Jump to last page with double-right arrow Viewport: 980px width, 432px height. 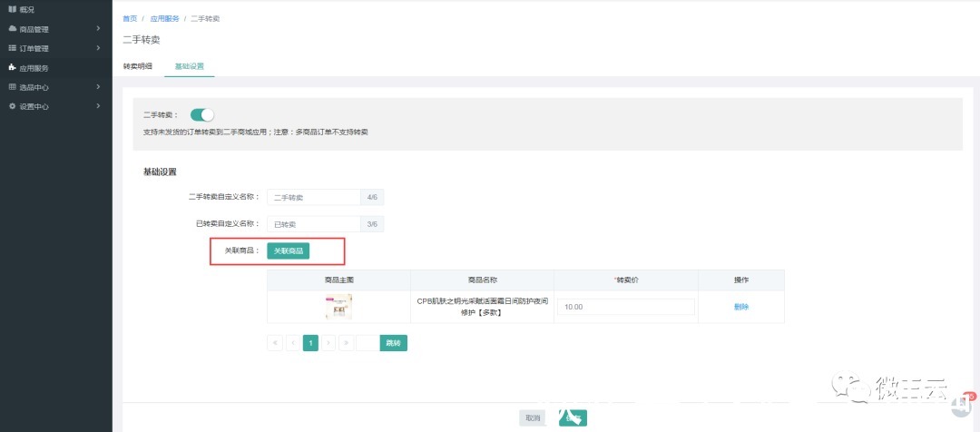[347, 342]
